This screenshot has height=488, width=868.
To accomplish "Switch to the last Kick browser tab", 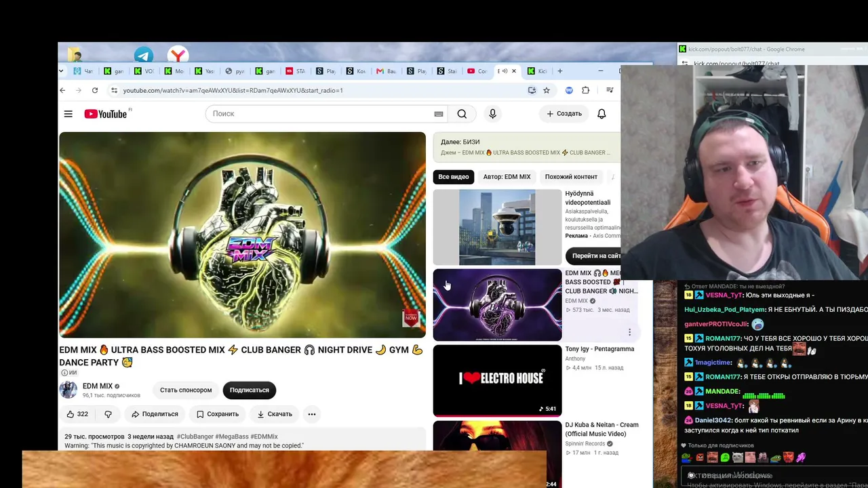I will [x=536, y=71].
